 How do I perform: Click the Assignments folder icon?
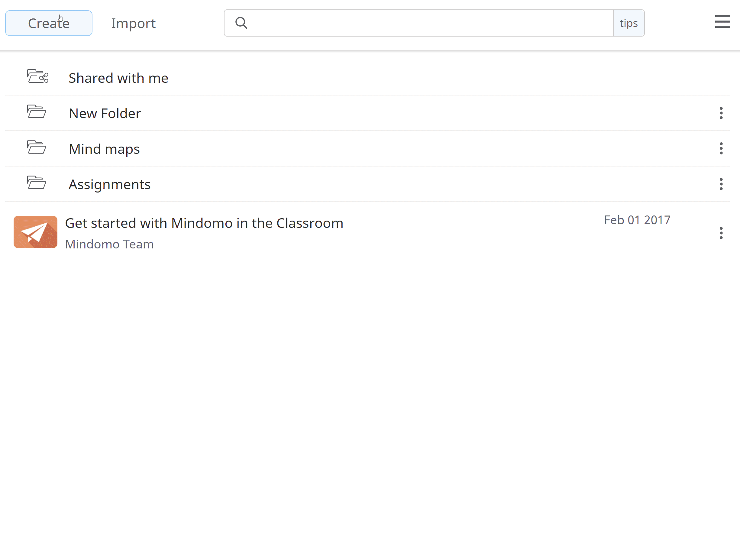36,183
